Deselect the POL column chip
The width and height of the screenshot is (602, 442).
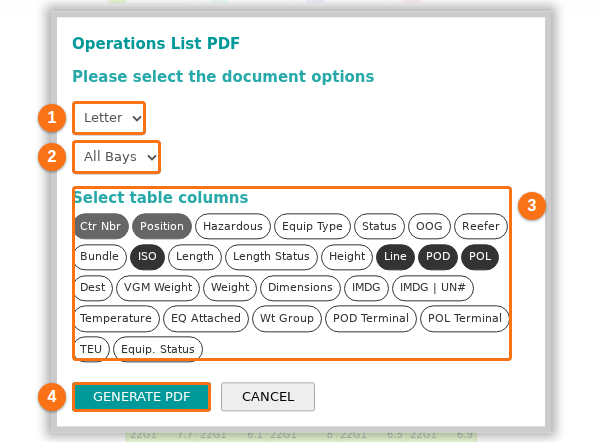(x=480, y=257)
